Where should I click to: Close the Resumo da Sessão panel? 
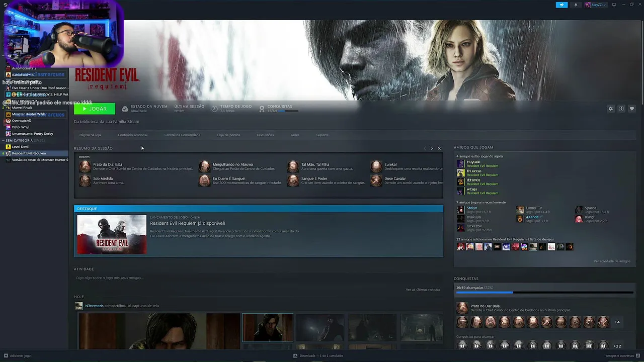pos(439,148)
